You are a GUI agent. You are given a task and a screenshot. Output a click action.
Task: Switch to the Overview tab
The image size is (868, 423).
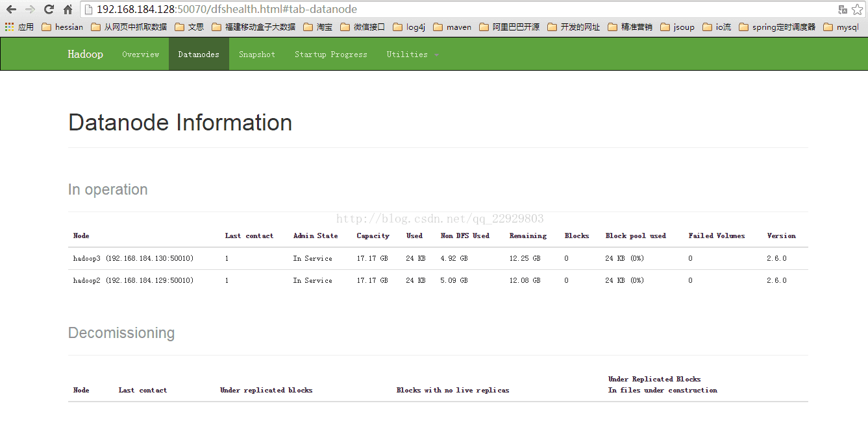coord(140,54)
